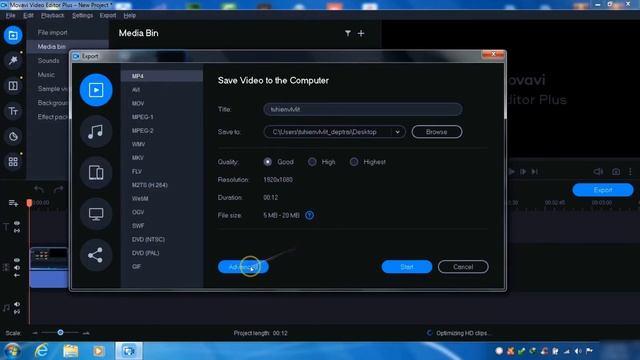
Task: Toggle title track visibility eye
Action: tap(17, 223)
